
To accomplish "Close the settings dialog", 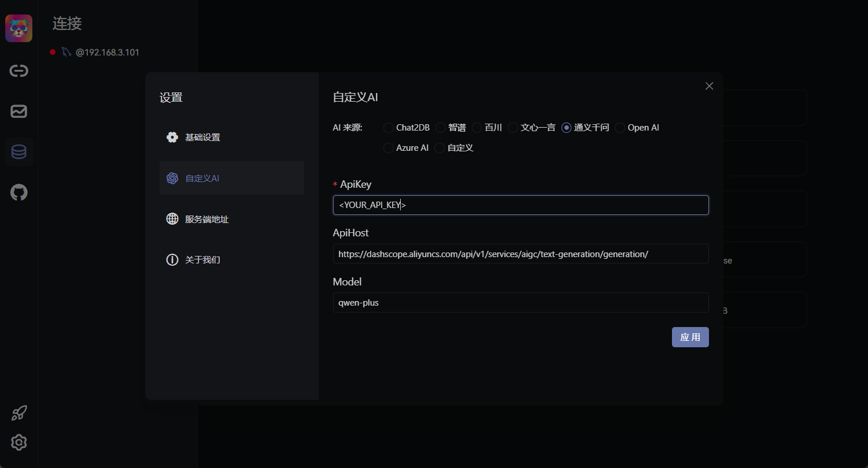I will coord(710,86).
